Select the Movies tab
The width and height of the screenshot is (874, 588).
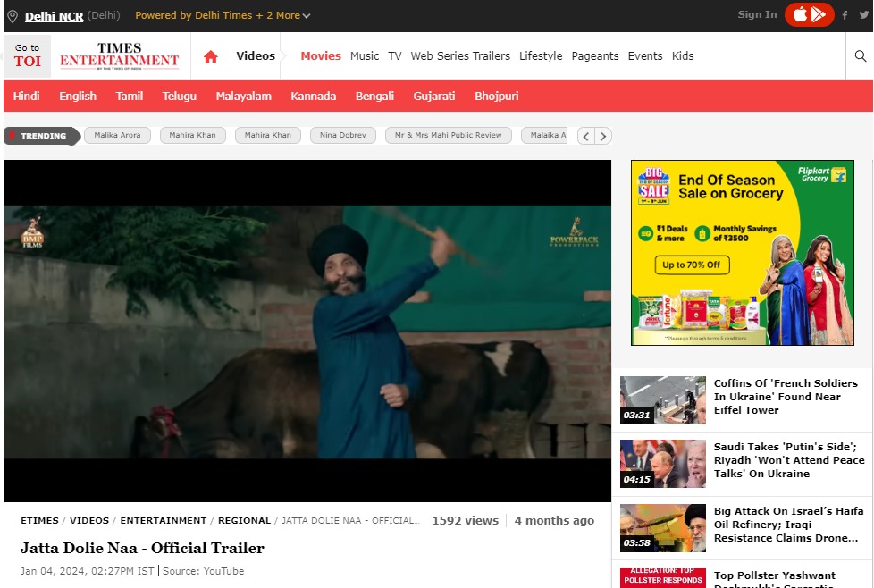click(x=321, y=55)
